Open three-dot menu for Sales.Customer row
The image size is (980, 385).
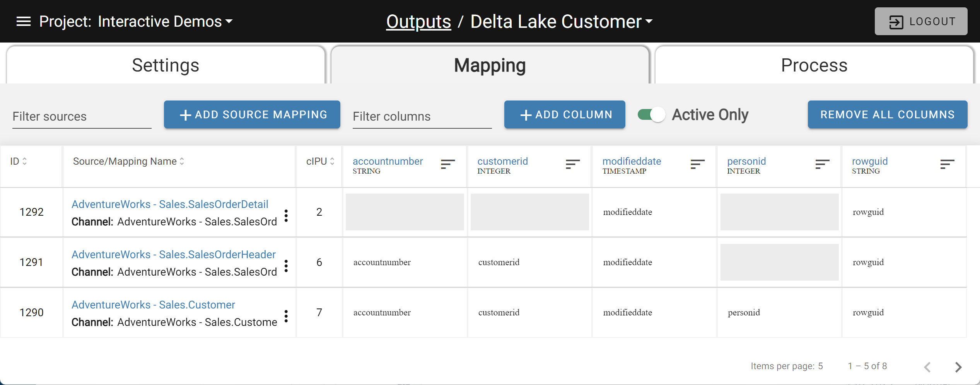point(286,316)
